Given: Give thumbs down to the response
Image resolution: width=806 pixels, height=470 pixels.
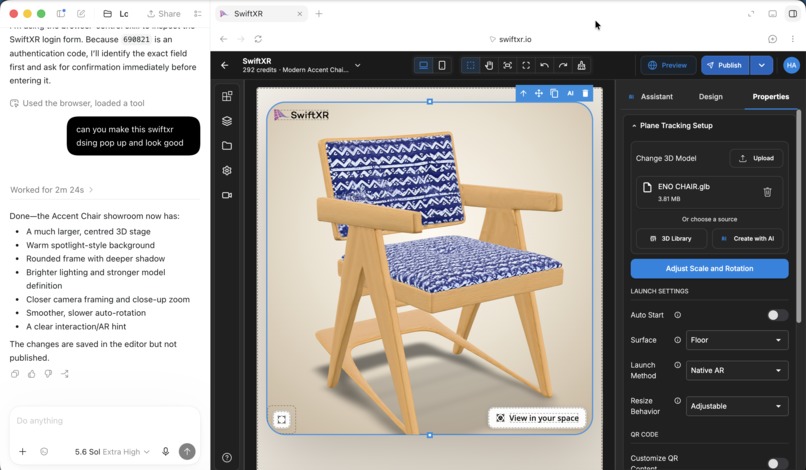Looking at the screenshot, I should [48, 374].
